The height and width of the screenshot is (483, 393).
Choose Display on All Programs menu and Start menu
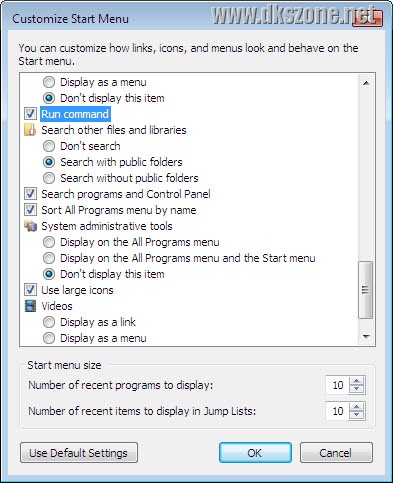point(49,258)
